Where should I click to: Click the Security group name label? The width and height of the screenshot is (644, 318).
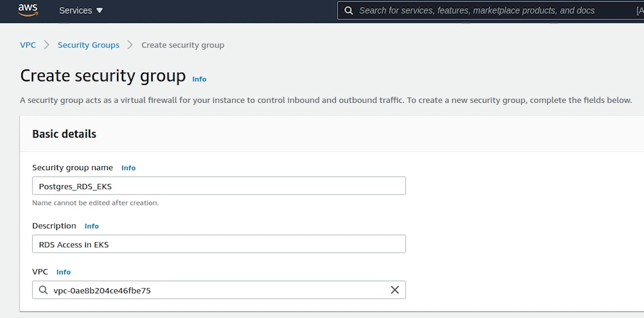point(73,168)
